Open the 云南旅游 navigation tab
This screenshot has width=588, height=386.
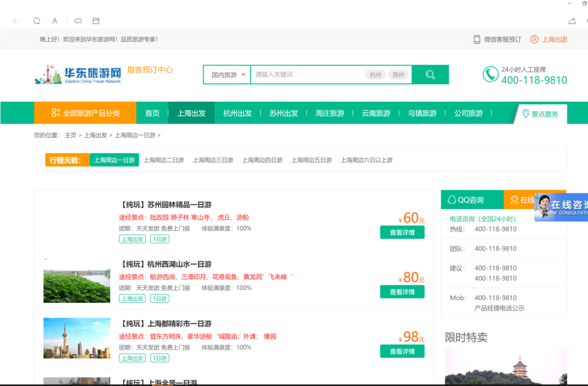(376, 113)
